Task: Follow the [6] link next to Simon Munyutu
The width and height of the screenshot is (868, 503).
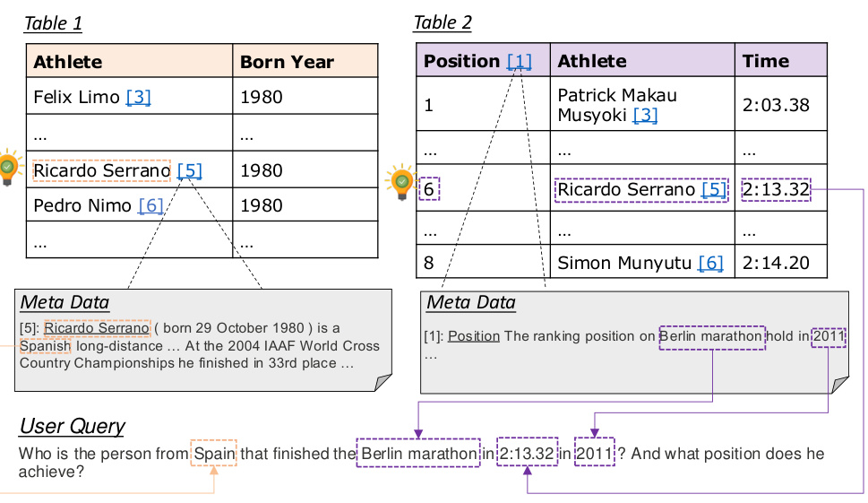Action: point(710,263)
